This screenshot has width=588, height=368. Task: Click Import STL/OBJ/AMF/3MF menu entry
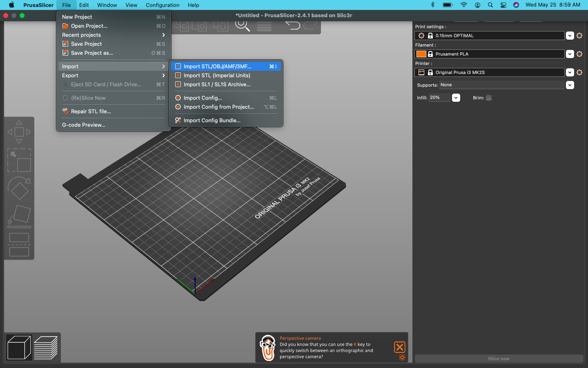click(x=226, y=66)
